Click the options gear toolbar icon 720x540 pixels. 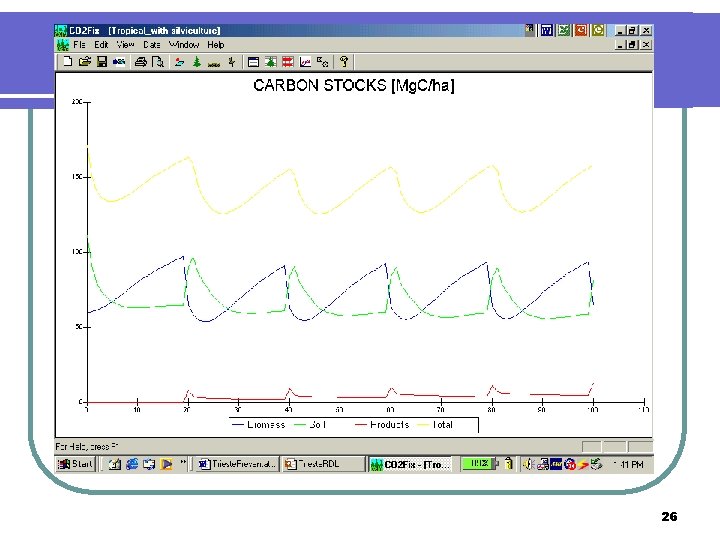tap(322, 62)
